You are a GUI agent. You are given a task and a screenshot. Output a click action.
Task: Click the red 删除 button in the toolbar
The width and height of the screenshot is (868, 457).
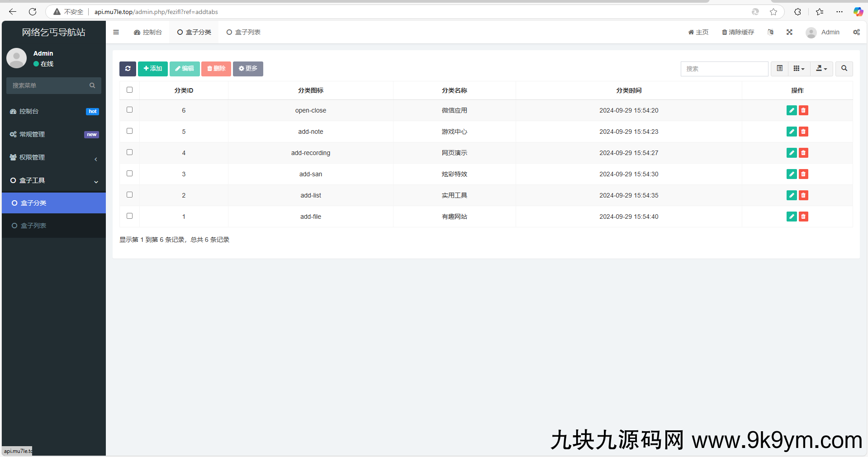[216, 69]
